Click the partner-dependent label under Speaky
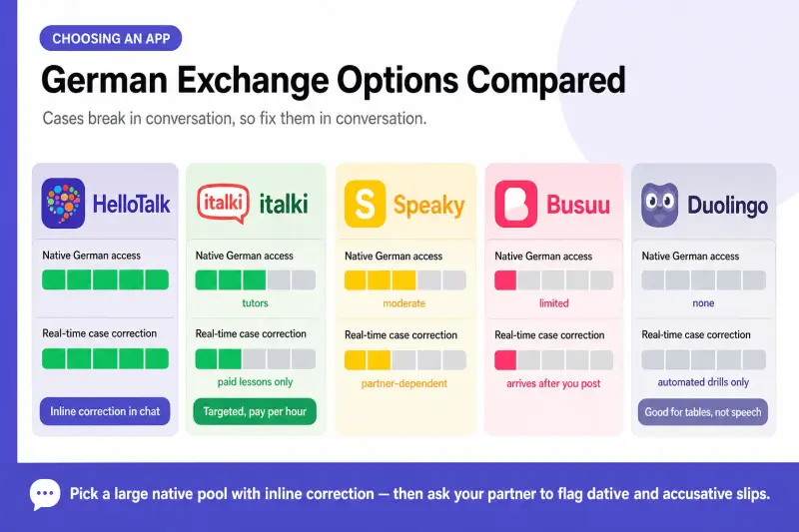 [404, 383]
